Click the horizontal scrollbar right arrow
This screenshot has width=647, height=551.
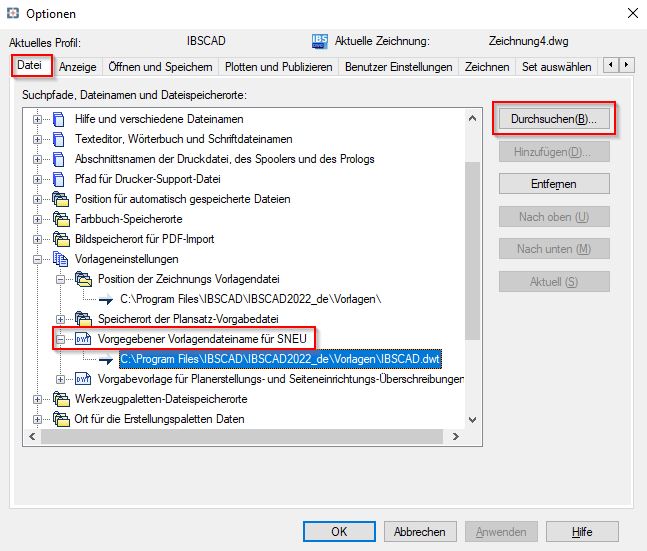pos(456,436)
